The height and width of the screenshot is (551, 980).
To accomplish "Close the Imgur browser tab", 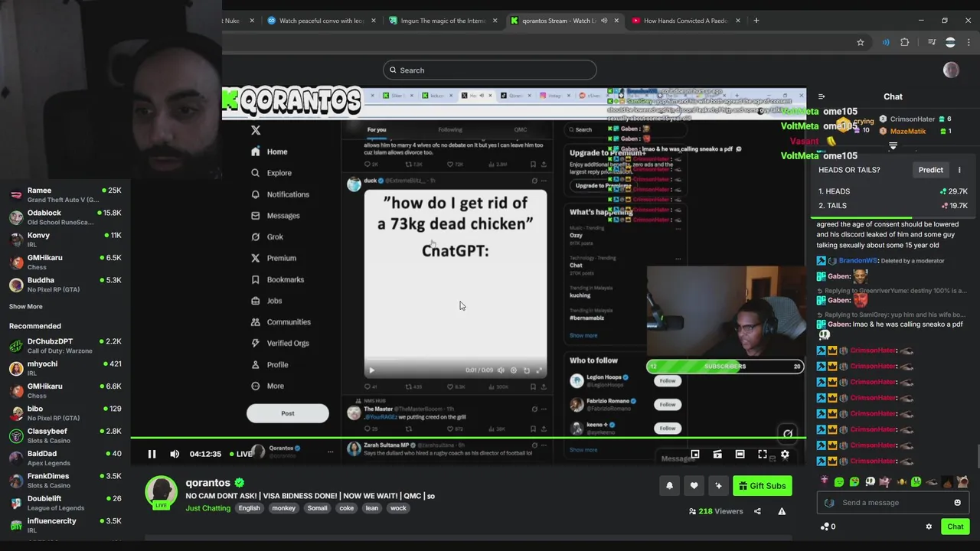I will tap(495, 21).
